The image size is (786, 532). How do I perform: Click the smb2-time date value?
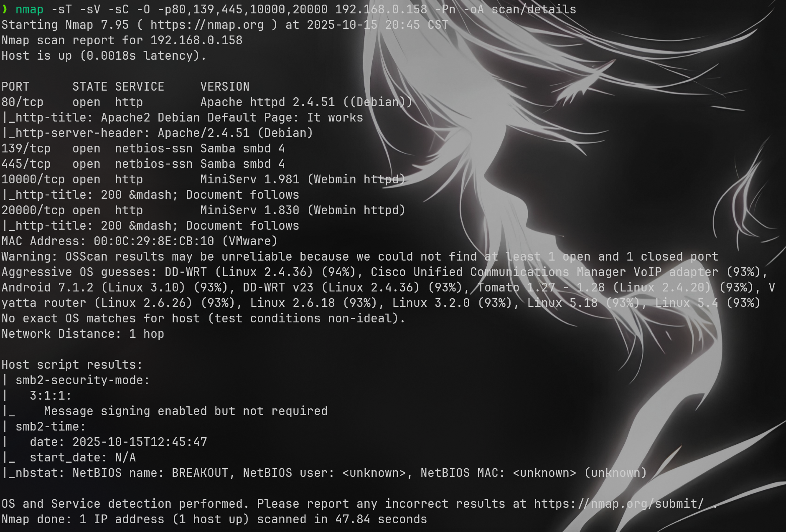[x=140, y=442]
